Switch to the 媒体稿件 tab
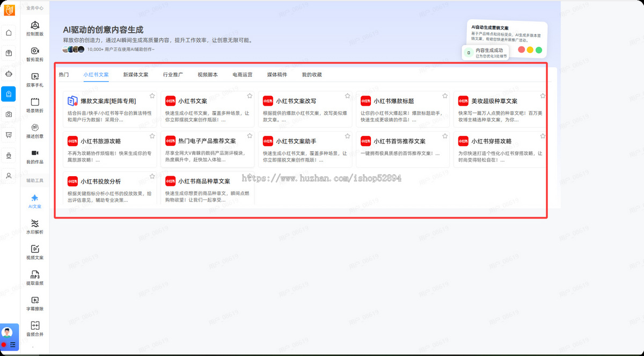Viewport: 644px width, 356px height. pyautogui.click(x=277, y=75)
